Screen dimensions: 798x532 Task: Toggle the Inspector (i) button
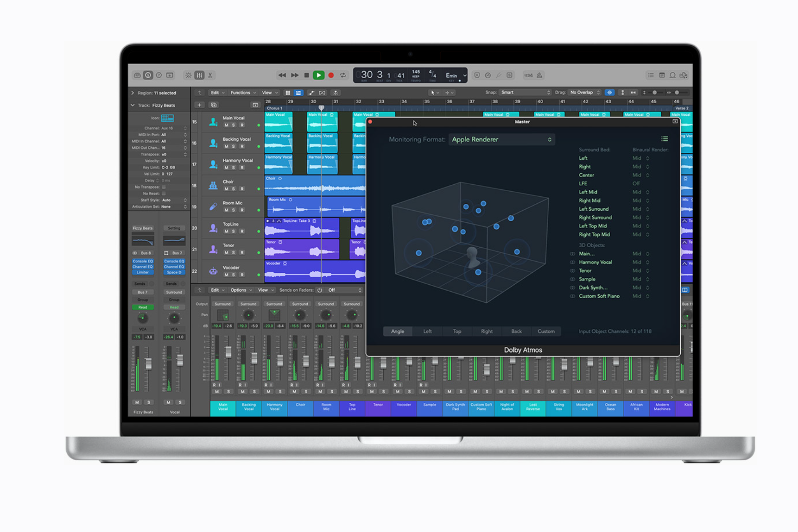coord(148,75)
